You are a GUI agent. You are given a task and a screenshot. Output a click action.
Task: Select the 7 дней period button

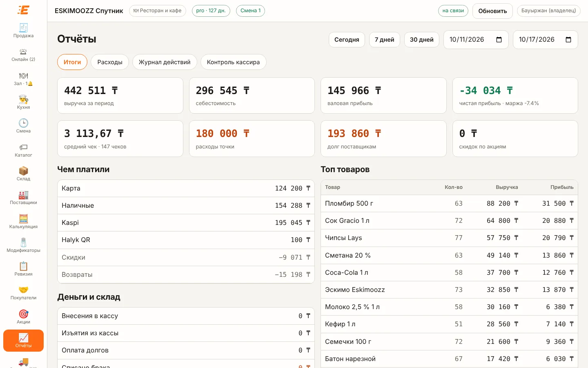click(x=385, y=40)
